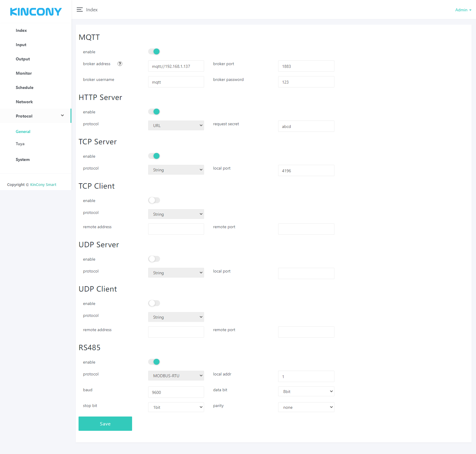Enable the TCP Client toggle
Viewport: 476px width, 454px height.
point(154,201)
